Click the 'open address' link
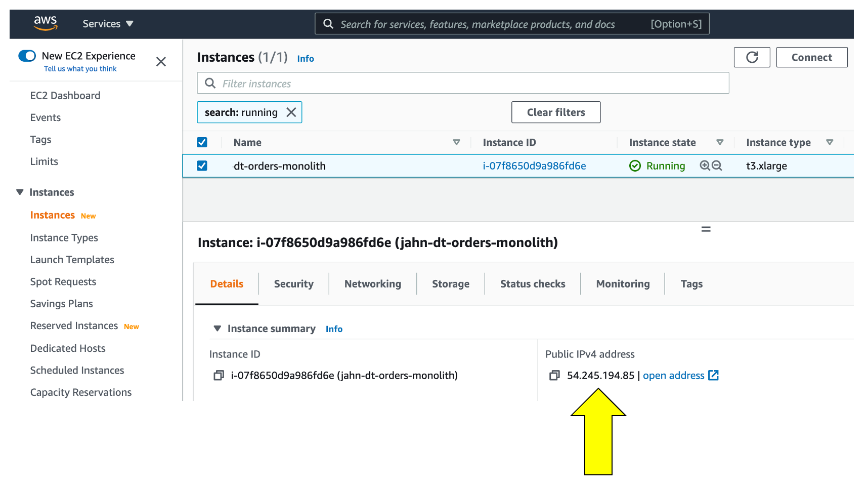 pos(673,375)
